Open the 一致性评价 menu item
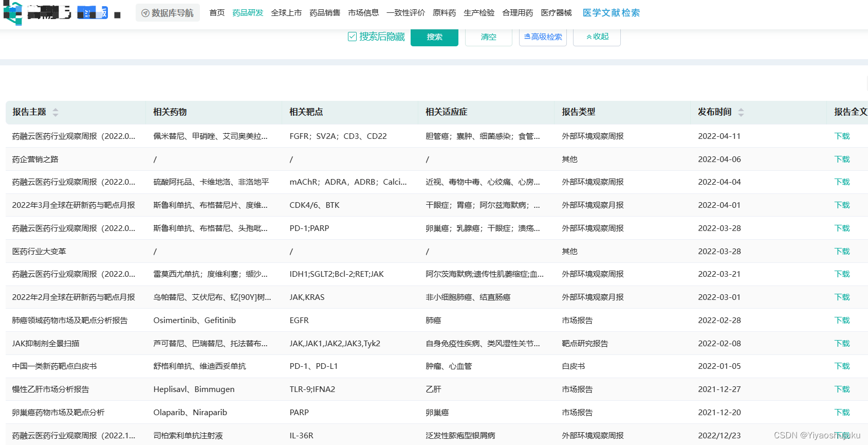The width and height of the screenshot is (868, 445). [406, 13]
